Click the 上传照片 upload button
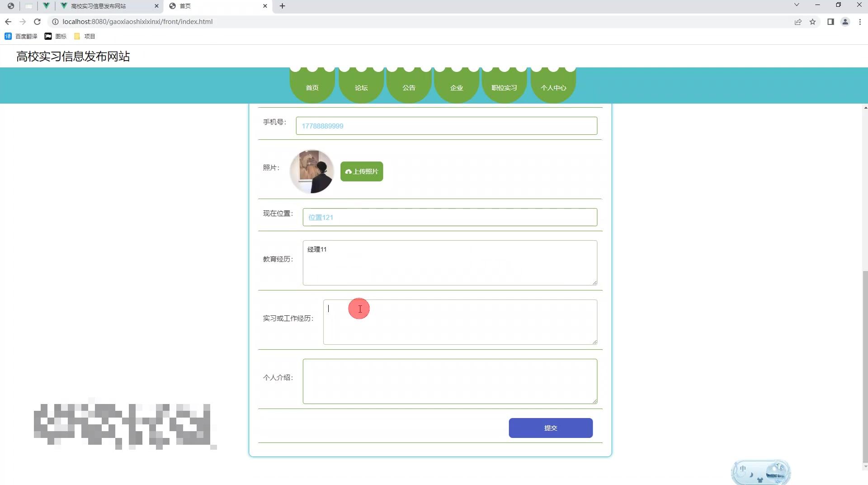The height and width of the screenshot is (485, 868). pyautogui.click(x=362, y=171)
